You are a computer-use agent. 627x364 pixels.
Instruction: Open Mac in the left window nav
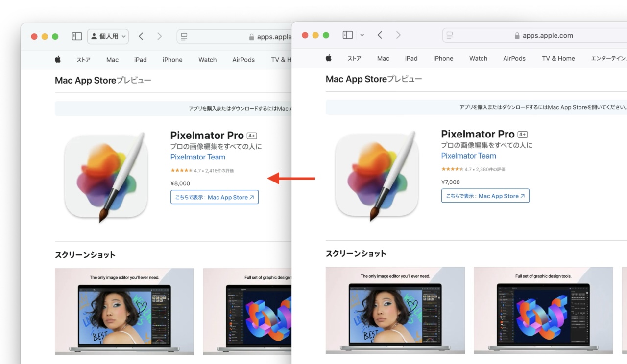click(x=112, y=60)
